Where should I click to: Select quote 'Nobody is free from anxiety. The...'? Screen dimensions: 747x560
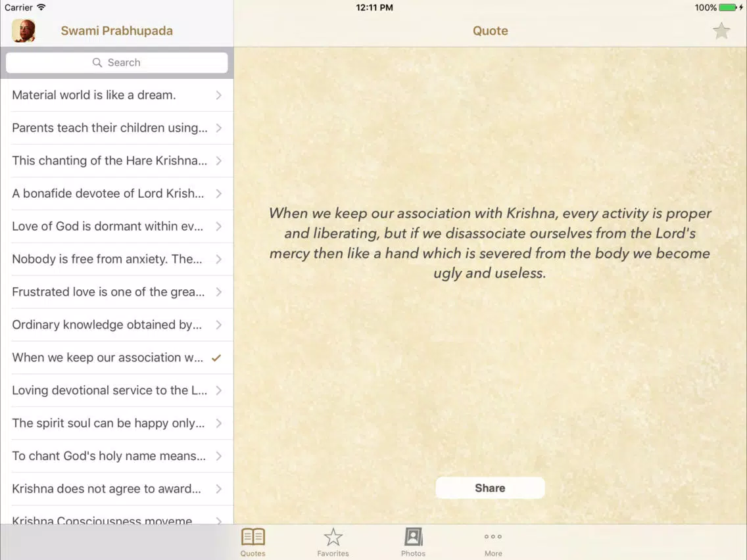click(x=117, y=259)
